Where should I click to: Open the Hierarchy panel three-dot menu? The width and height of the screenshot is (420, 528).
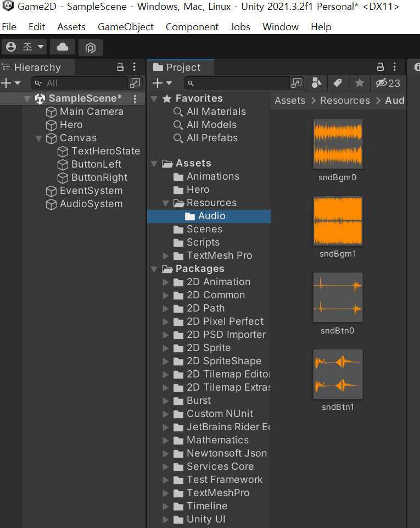tap(135, 67)
